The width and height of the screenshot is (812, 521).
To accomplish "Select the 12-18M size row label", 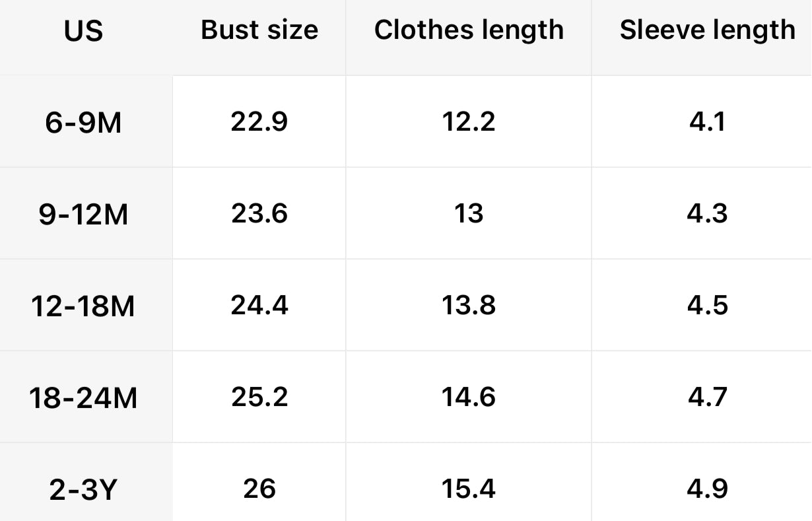I will [x=83, y=306].
